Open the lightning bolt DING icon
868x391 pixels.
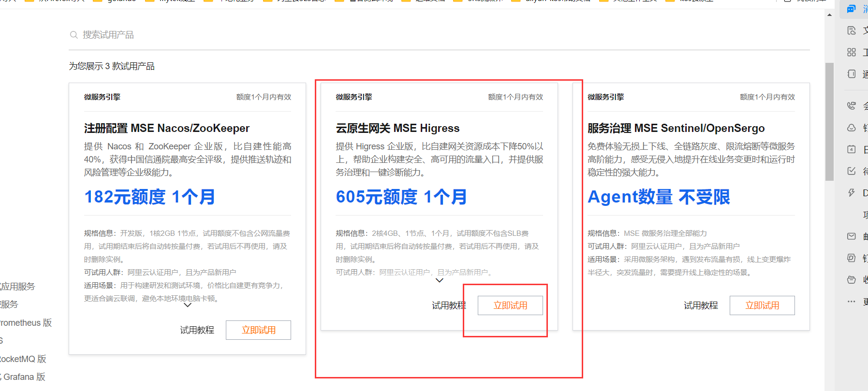852,193
